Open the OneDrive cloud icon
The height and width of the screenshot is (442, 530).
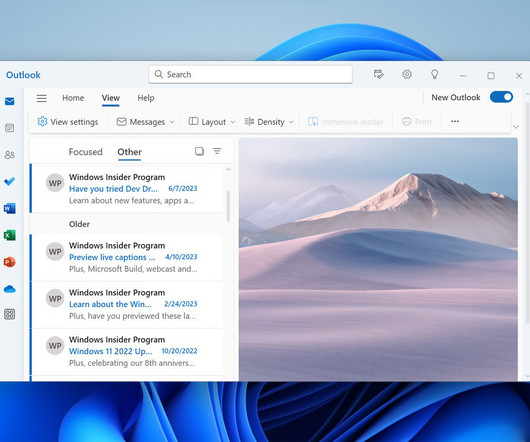click(x=9, y=289)
